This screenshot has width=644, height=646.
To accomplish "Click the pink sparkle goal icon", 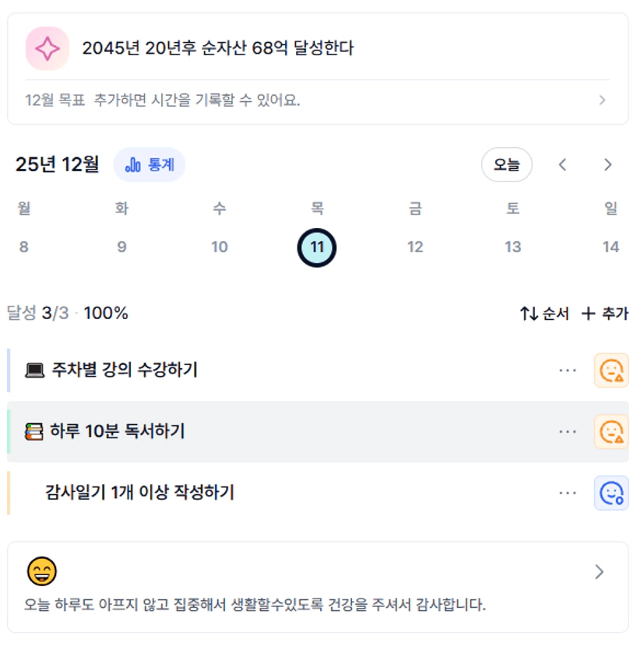I will (48, 48).
